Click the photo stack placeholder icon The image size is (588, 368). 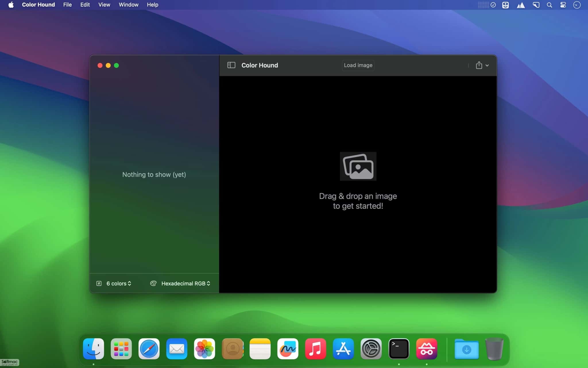(358, 166)
